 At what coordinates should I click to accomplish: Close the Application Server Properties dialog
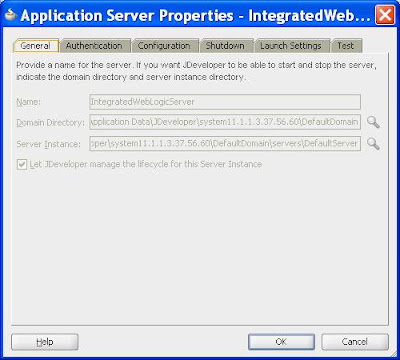(x=385, y=15)
